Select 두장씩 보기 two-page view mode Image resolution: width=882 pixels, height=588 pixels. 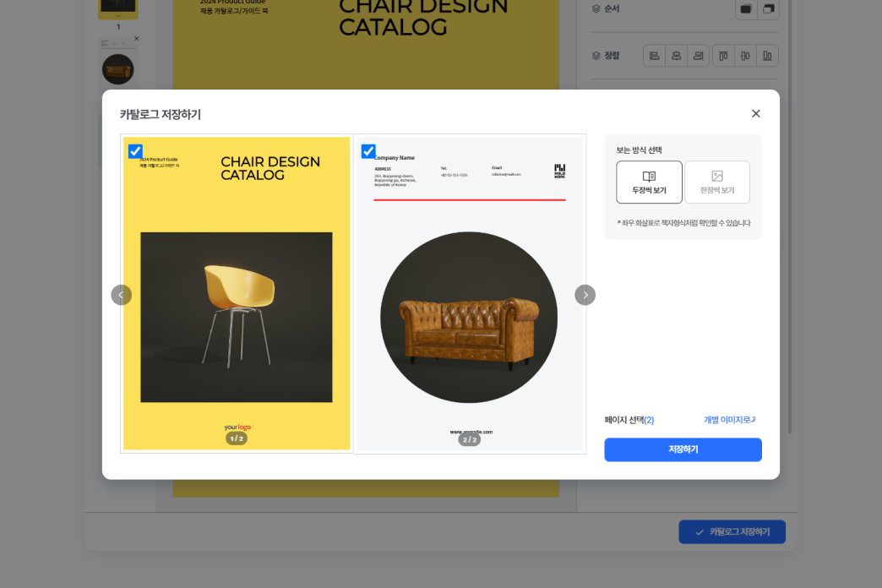tap(649, 182)
